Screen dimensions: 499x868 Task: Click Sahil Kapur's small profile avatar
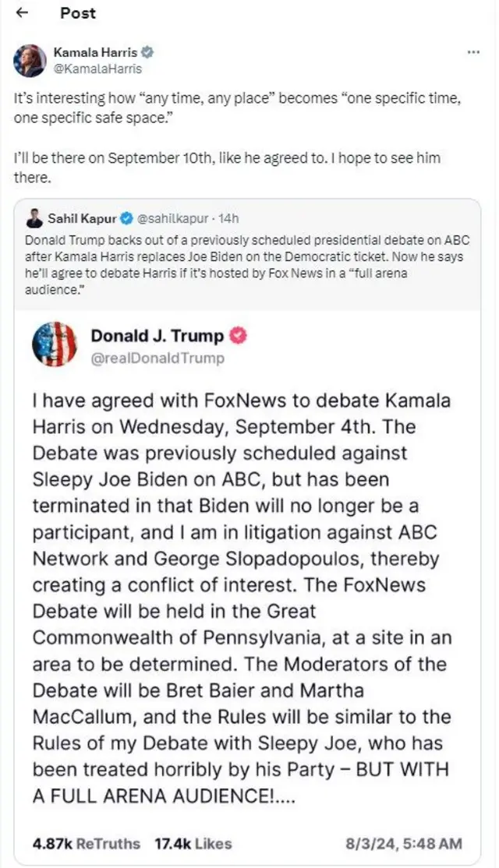34,218
